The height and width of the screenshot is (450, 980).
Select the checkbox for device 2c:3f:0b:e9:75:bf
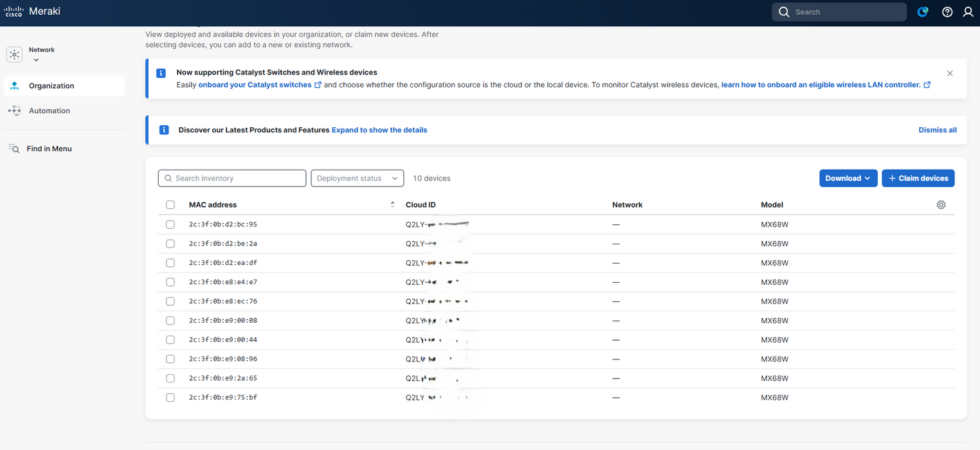click(170, 398)
